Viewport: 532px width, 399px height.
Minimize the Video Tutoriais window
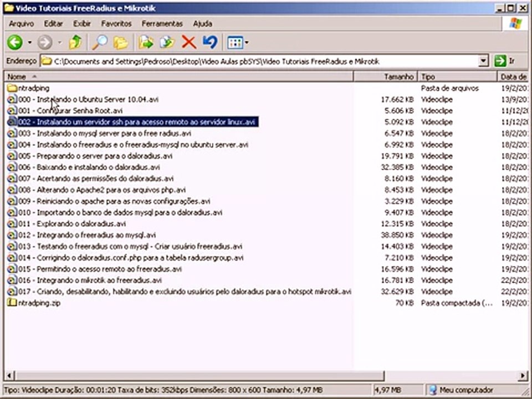[499, 8]
